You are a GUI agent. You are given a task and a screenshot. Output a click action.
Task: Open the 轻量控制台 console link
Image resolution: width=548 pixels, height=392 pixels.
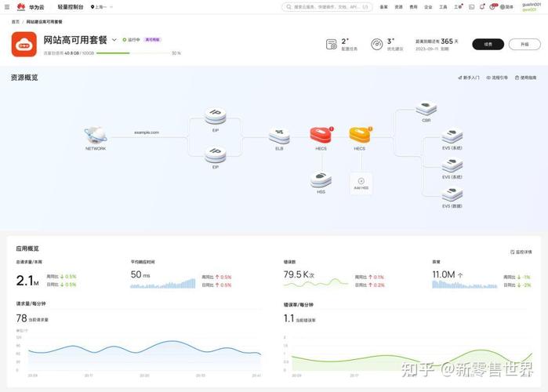pos(71,6)
